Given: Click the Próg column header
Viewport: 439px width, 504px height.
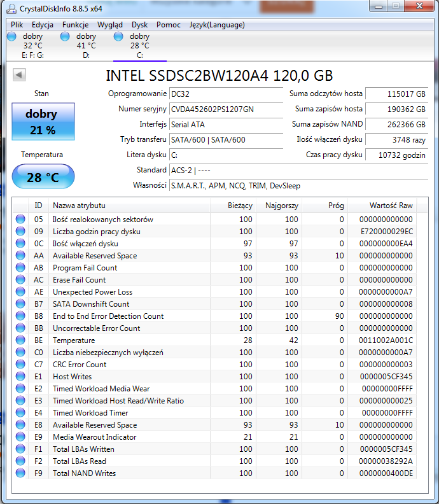Looking at the screenshot, I should [325, 206].
